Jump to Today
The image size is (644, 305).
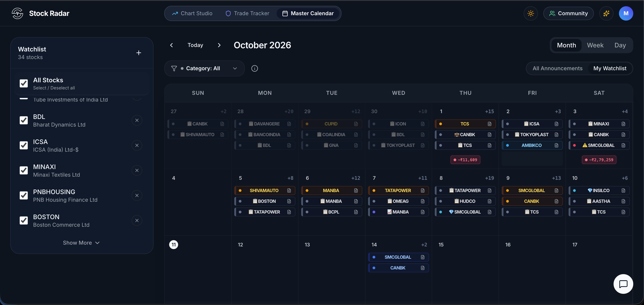click(195, 45)
